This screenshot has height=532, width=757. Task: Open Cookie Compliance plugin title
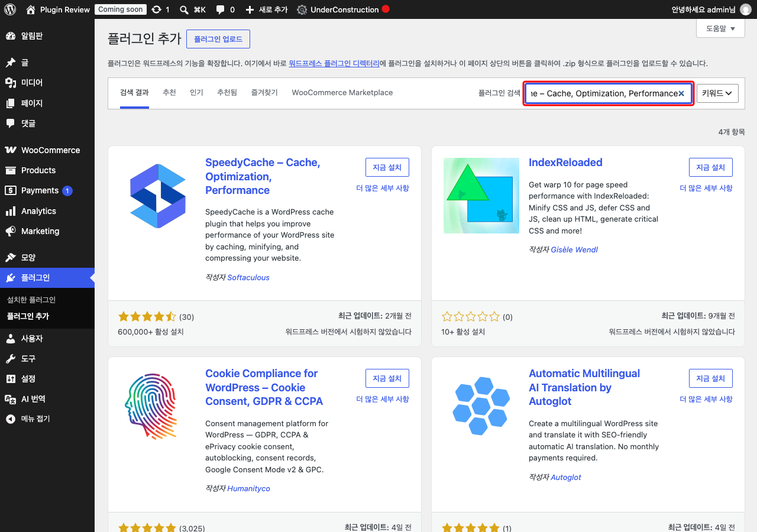coord(264,387)
